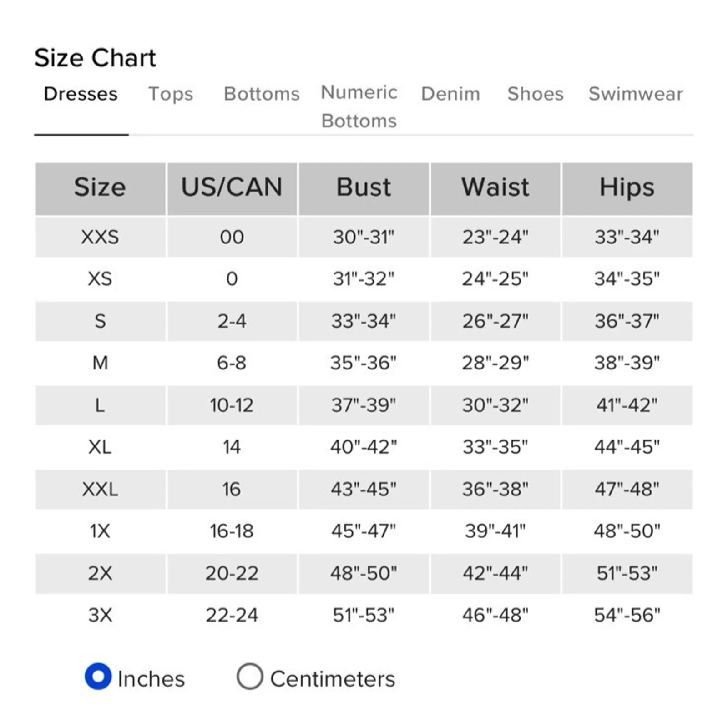
Task: Click the Waist column header
Action: pos(495,187)
